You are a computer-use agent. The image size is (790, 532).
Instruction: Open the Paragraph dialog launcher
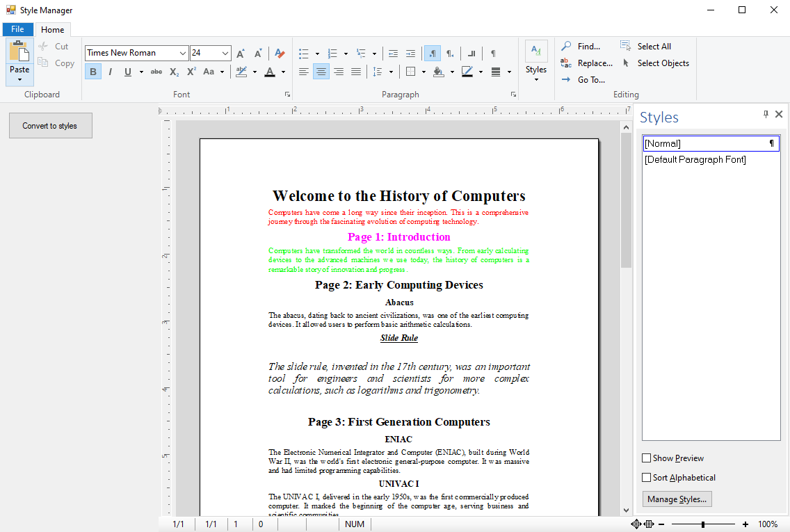coord(513,94)
